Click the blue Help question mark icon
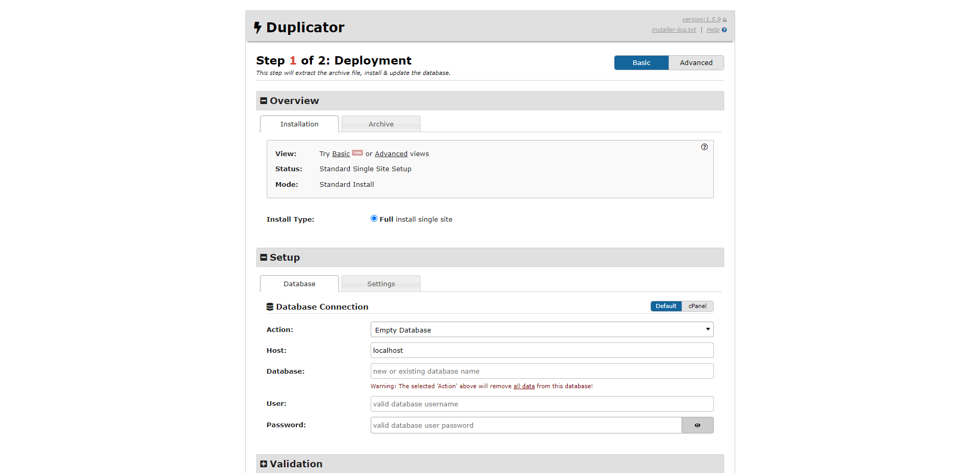The image size is (980, 473). (x=724, y=30)
